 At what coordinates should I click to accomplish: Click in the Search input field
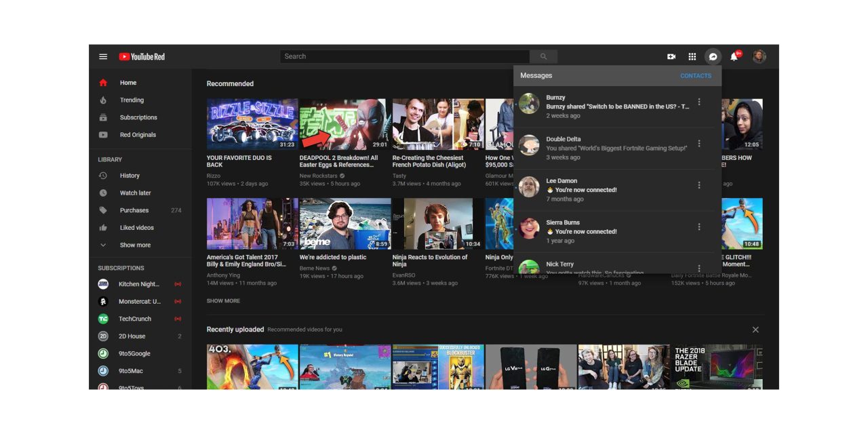coord(404,57)
